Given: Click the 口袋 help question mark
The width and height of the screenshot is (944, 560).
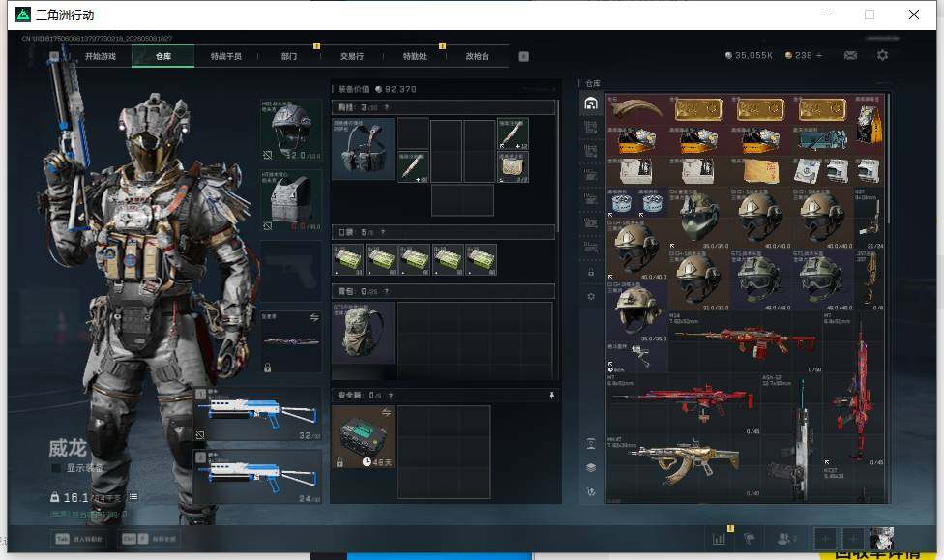Looking at the screenshot, I should 383,232.
